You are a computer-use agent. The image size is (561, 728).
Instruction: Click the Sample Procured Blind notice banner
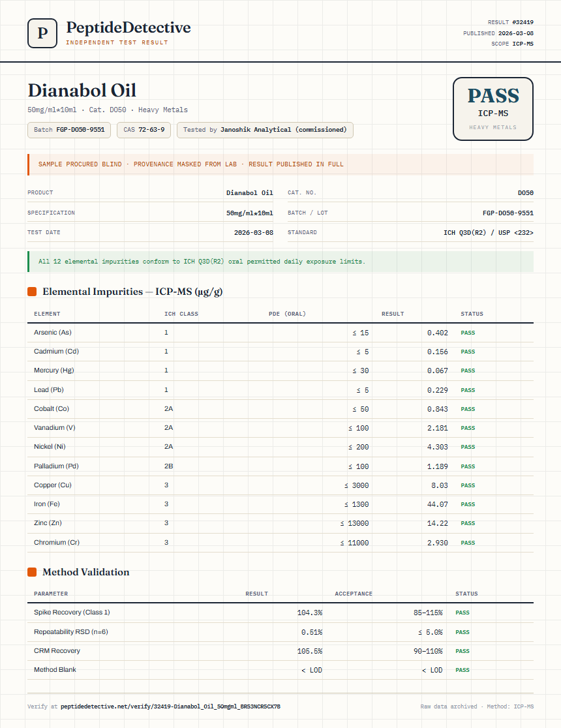[x=280, y=164]
